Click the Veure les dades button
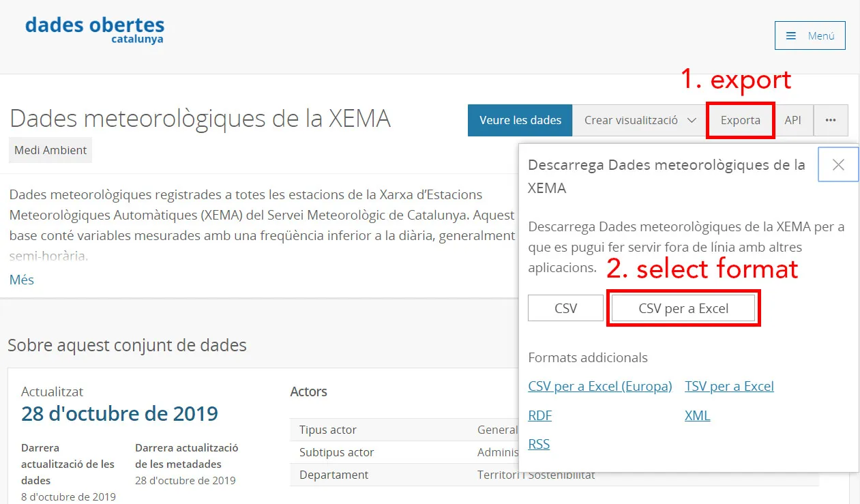 pyautogui.click(x=520, y=120)
